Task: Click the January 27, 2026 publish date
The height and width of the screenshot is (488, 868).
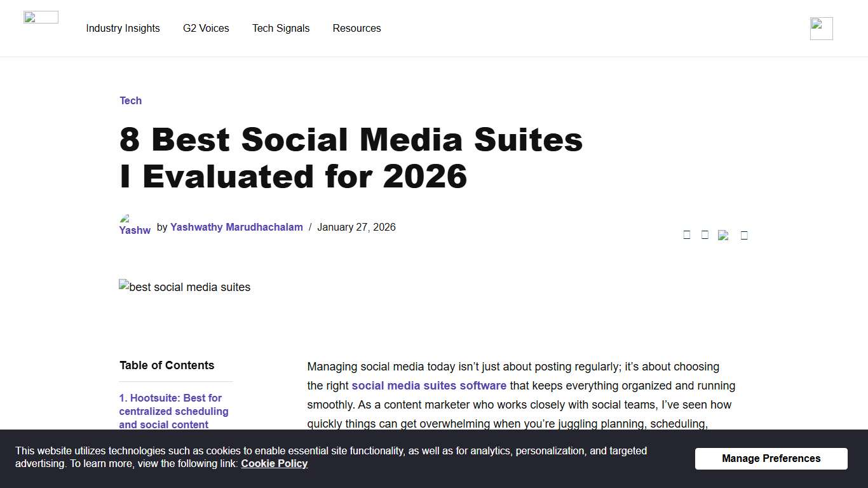Action: [x=356, y=227]
